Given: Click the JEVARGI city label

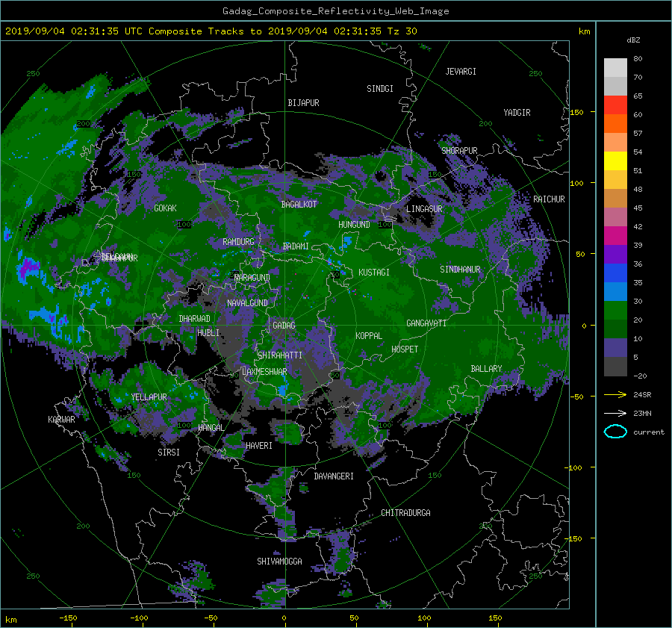Looking at the screenshot, I should coord(461,72).
